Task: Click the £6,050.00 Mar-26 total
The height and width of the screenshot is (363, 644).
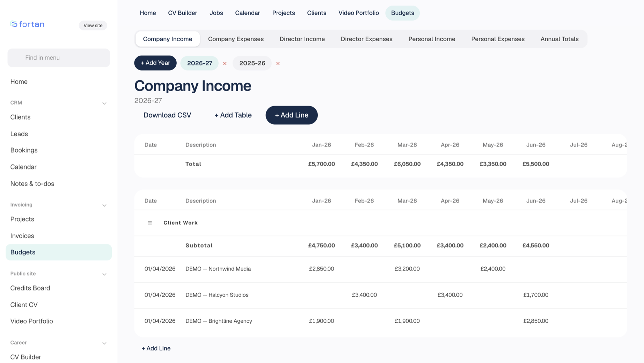Action: click(407, 164)
